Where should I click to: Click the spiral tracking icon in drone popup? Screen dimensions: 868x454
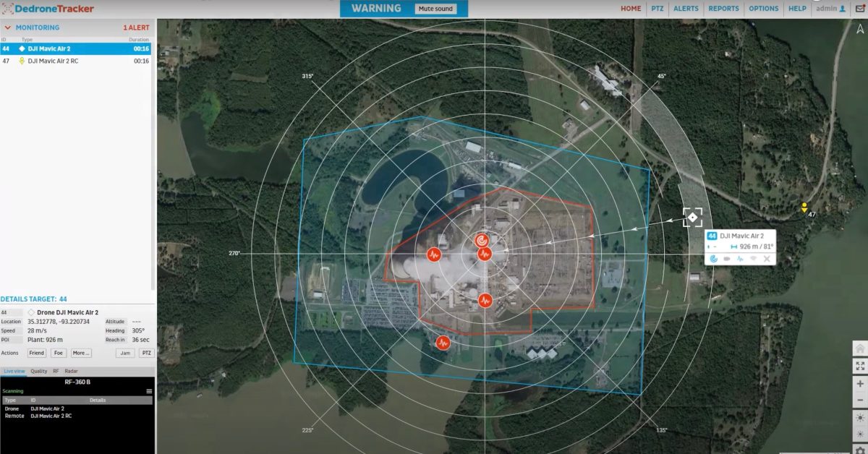click(713, 259)
